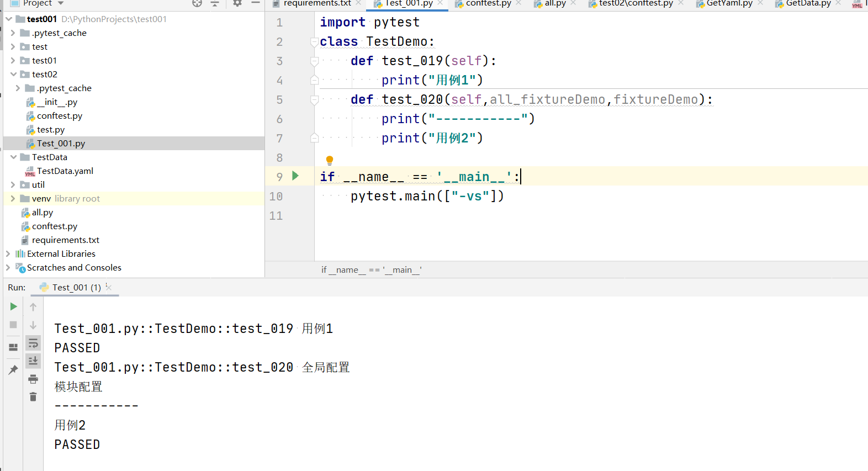Expand Scratches and Consoles node
This screenshot has height=471, width=868.
click(8, 267)
